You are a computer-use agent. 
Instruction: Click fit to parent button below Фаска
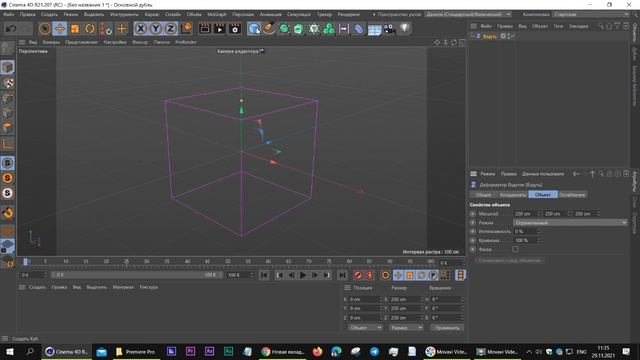tap(509, 260)
